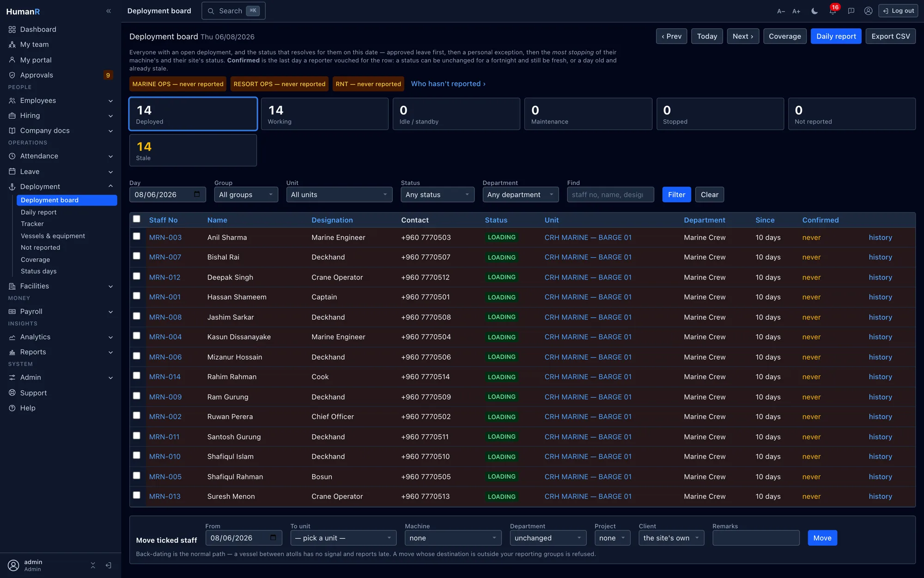Screen dimensions: 924x578
Task: Click the Attendance clock icon
Action: 12,156
